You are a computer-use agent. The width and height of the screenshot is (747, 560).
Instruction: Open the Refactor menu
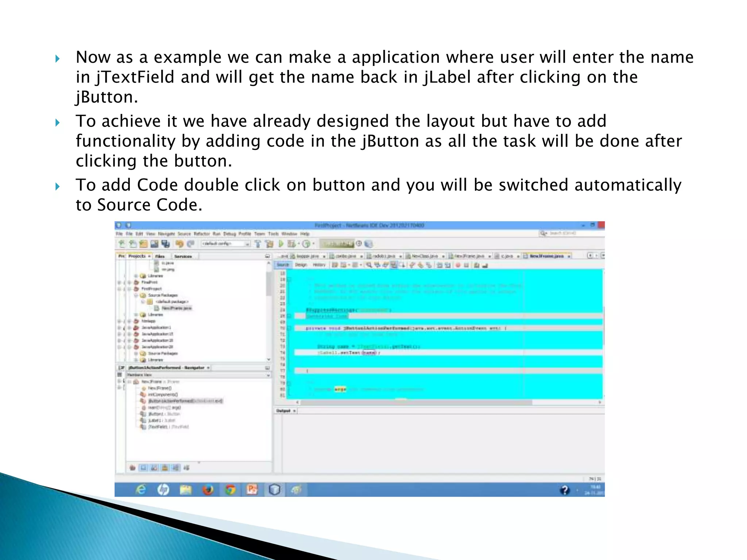click(x=202, y=234)
